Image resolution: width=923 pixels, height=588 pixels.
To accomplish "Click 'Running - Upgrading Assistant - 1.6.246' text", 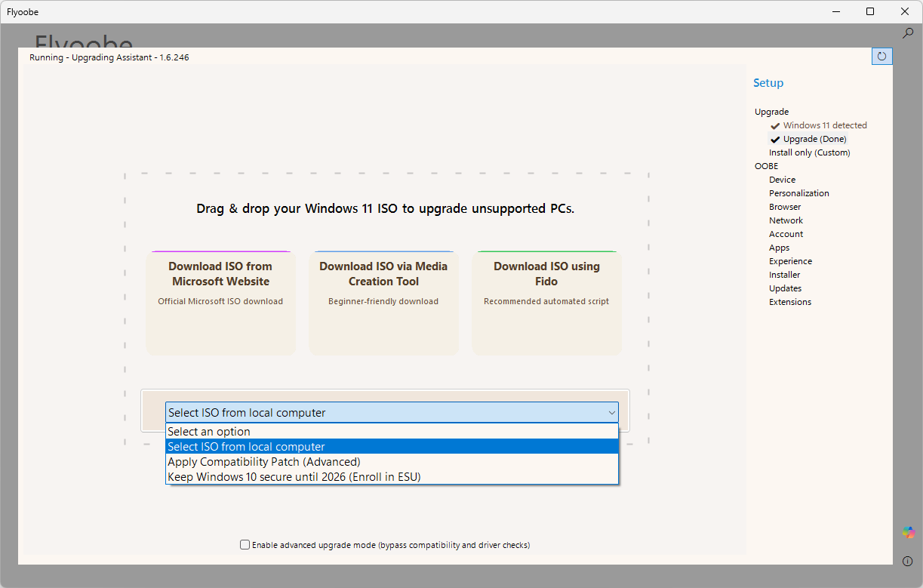I will pos(109,57).
